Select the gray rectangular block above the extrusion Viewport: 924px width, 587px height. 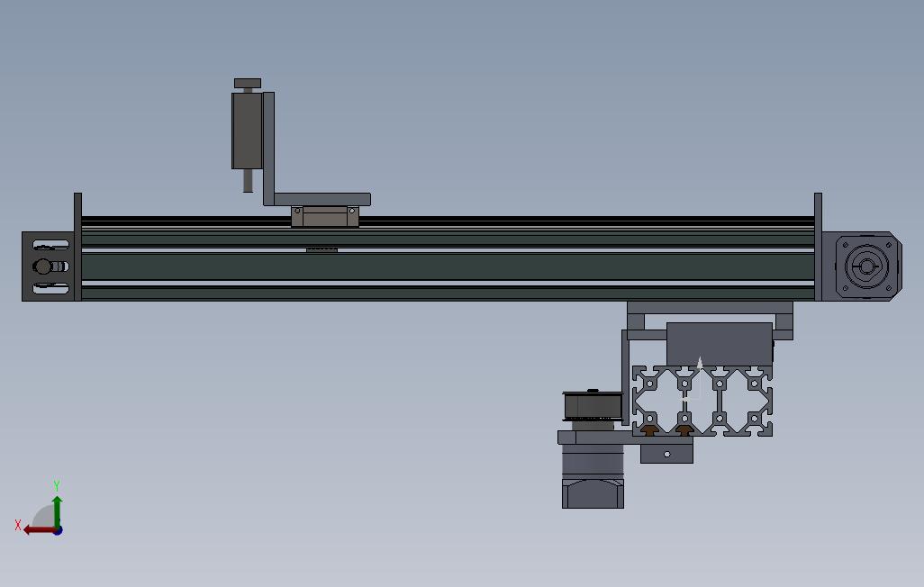720,344
